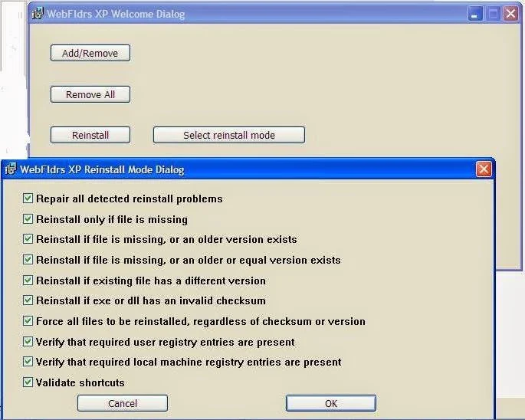Minimize the WebFldrs XP Welcome Dialog
The height and width of the screenshot is (420, 525).
click(474, 14)
